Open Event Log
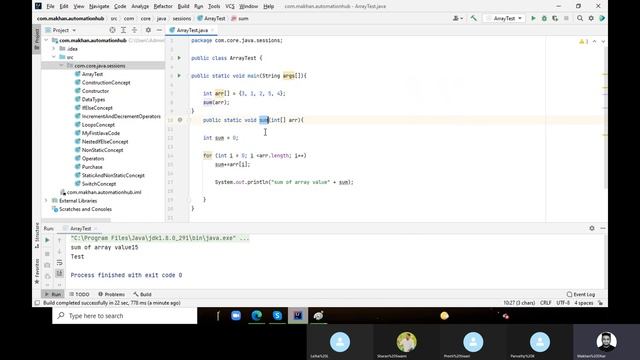640x360 pixels. (x=581, y=294)
